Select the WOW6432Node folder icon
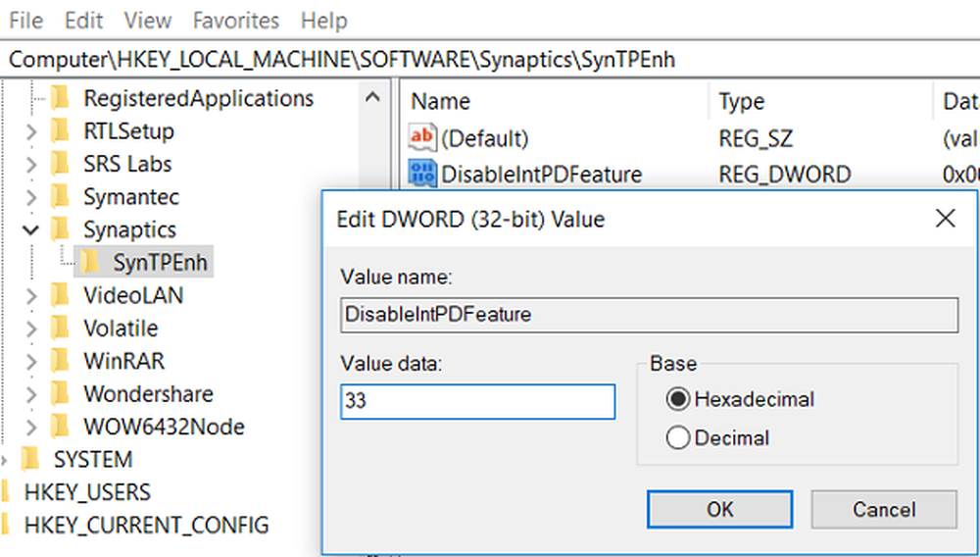Image resolution: width=980 pixels, height=557 pixels. coord(61,427)
